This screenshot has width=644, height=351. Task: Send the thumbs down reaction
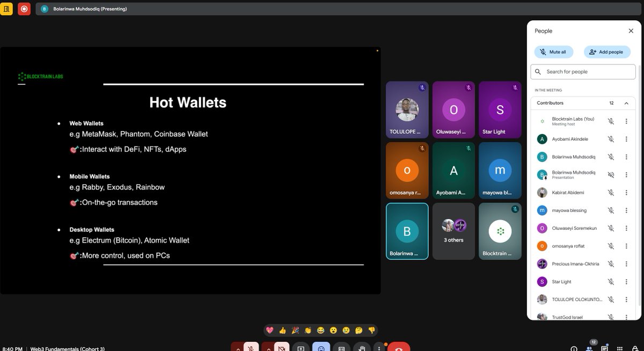(x=371, y=330)
